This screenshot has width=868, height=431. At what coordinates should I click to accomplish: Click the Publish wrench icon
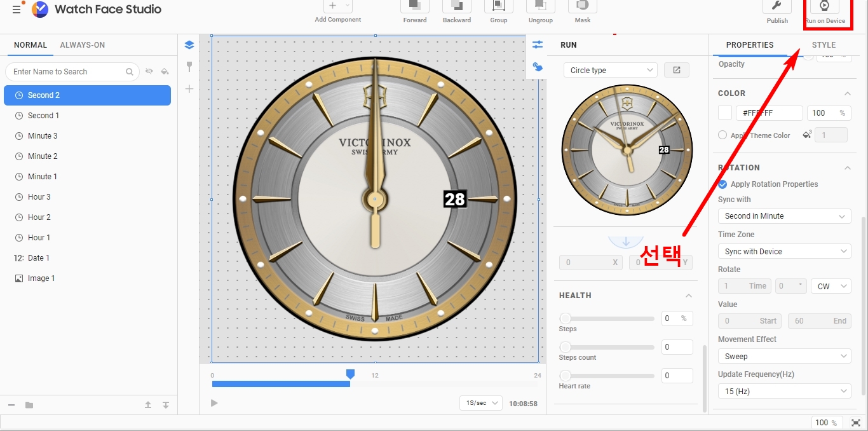(x=776, y=6)
